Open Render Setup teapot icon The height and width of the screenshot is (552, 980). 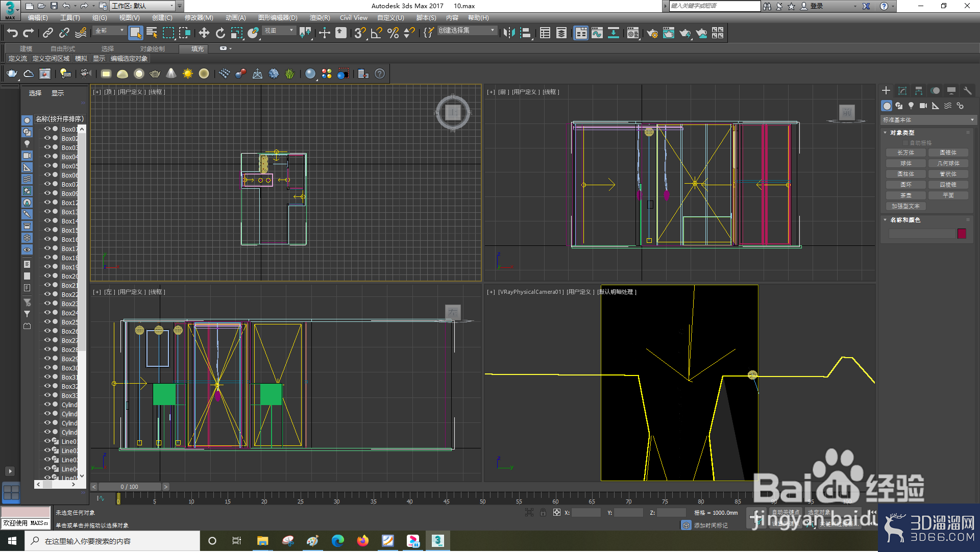[x=652, y=33]
